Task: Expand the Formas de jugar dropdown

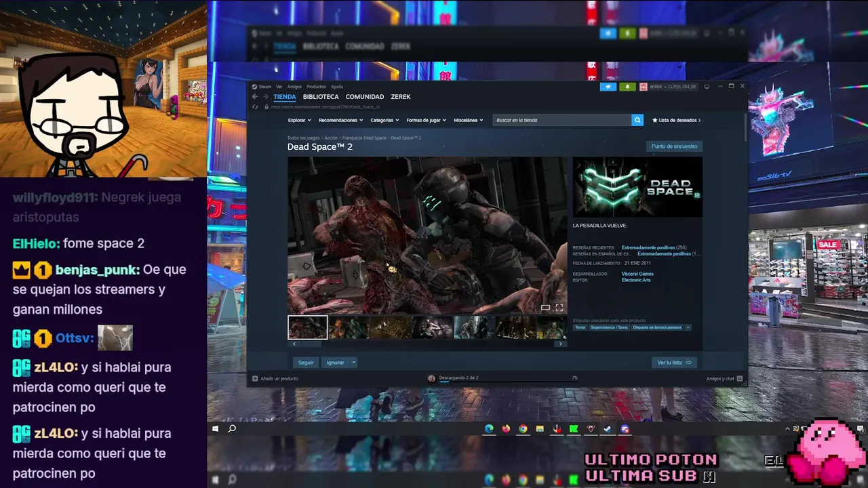Action: click(x=426, y=120)
